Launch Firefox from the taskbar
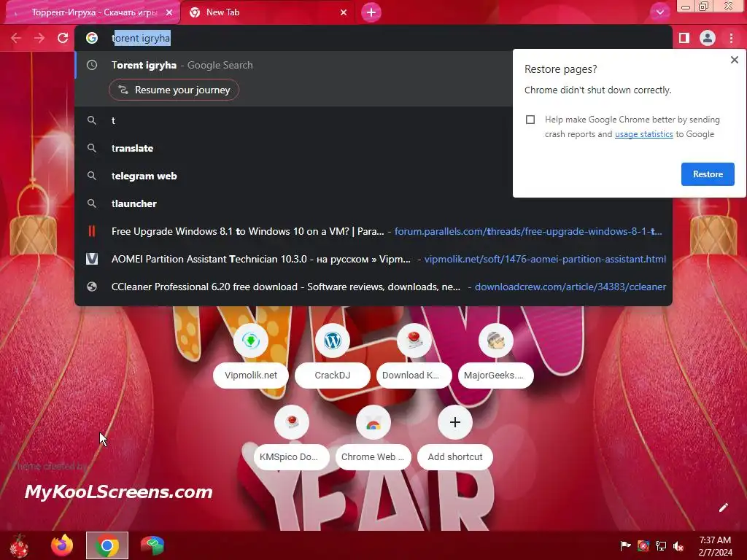The height and width of the screenshot is (560, 747). click(63, 545)
